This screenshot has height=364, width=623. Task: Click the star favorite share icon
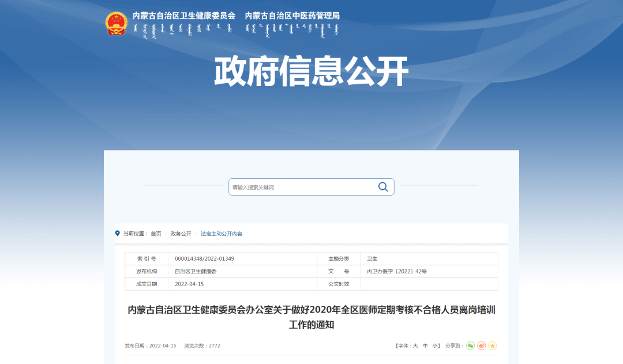coord(491,346)
